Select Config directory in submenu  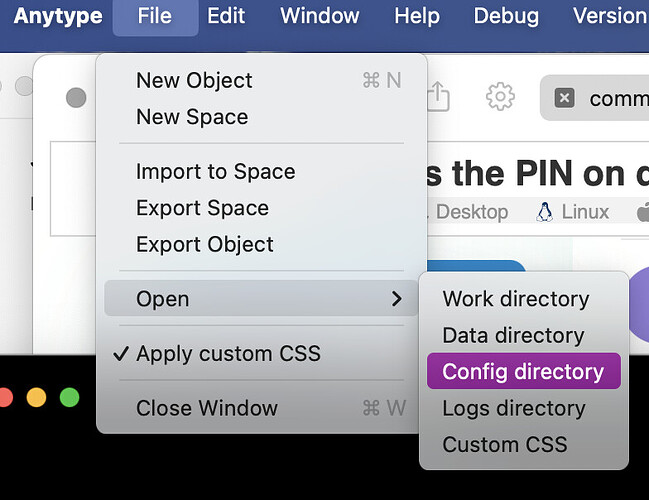coord(524,371)
